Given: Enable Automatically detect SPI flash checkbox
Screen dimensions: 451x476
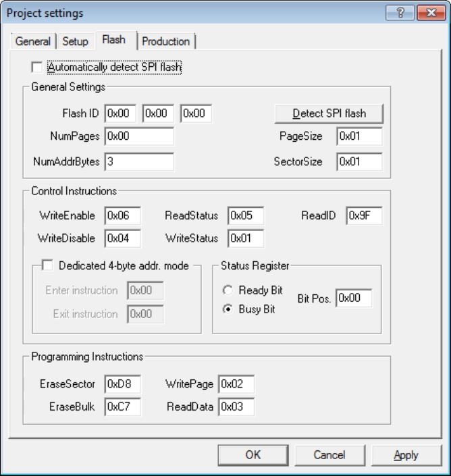Looking at the screenshot, I should click(36, 67).
